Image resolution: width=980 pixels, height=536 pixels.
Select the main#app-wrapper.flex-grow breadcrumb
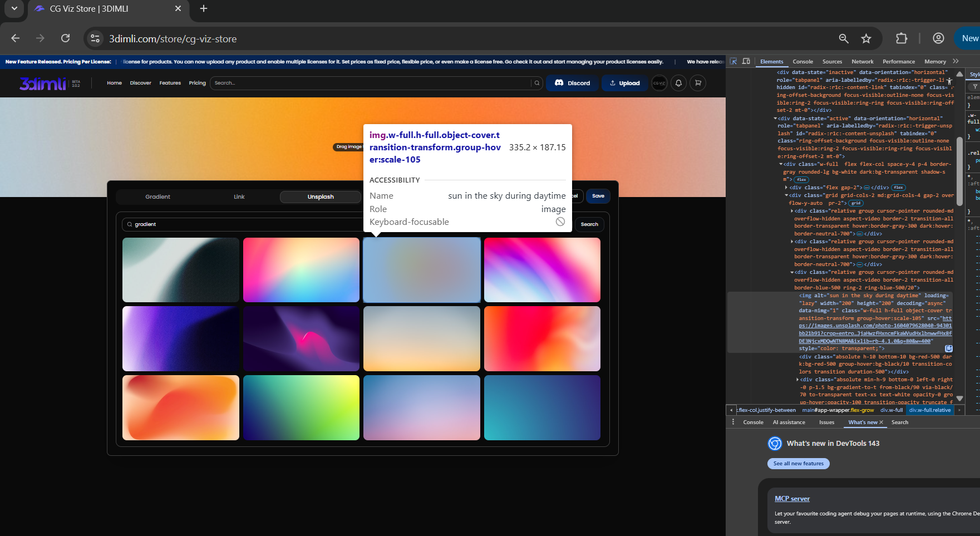click(x=838, y=410)
